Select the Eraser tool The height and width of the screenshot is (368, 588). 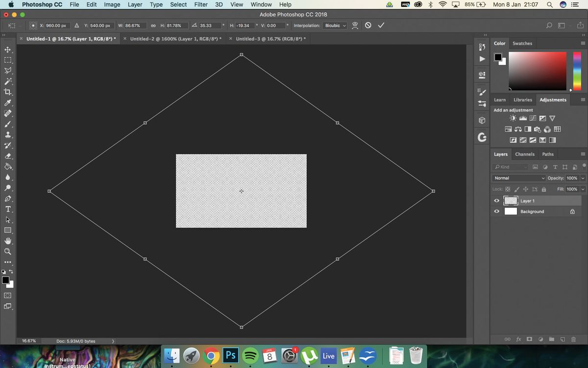(x=7, y=156)
